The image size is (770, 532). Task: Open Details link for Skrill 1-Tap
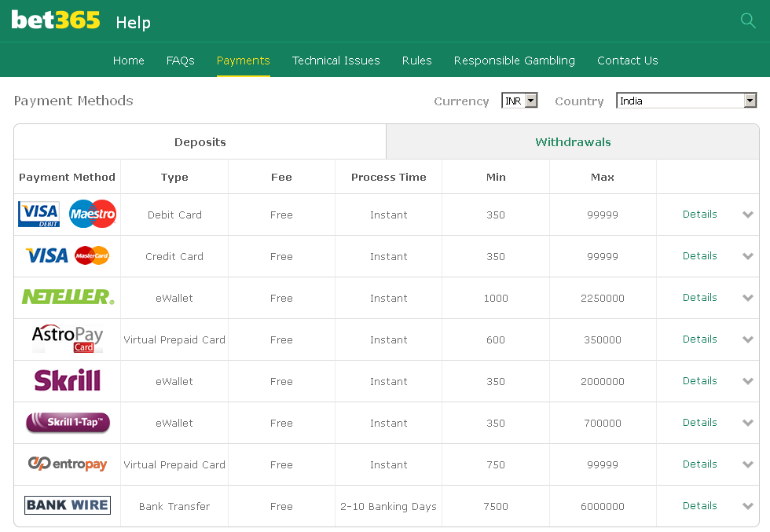click(700, 423)
